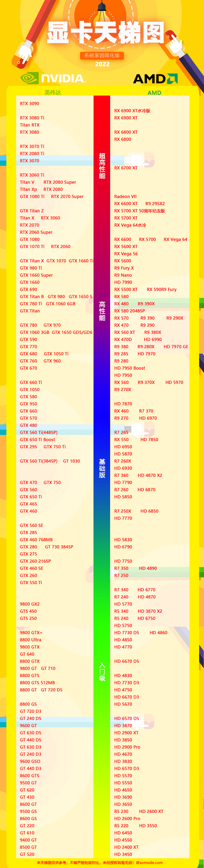
Task: Click the HD 7950 Boost entry
Action: 130,368
